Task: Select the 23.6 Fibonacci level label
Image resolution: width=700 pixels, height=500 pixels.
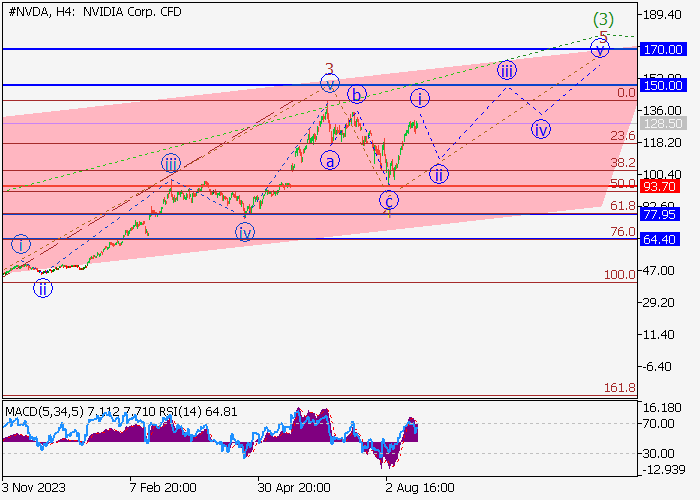Action: click(623, 136)
